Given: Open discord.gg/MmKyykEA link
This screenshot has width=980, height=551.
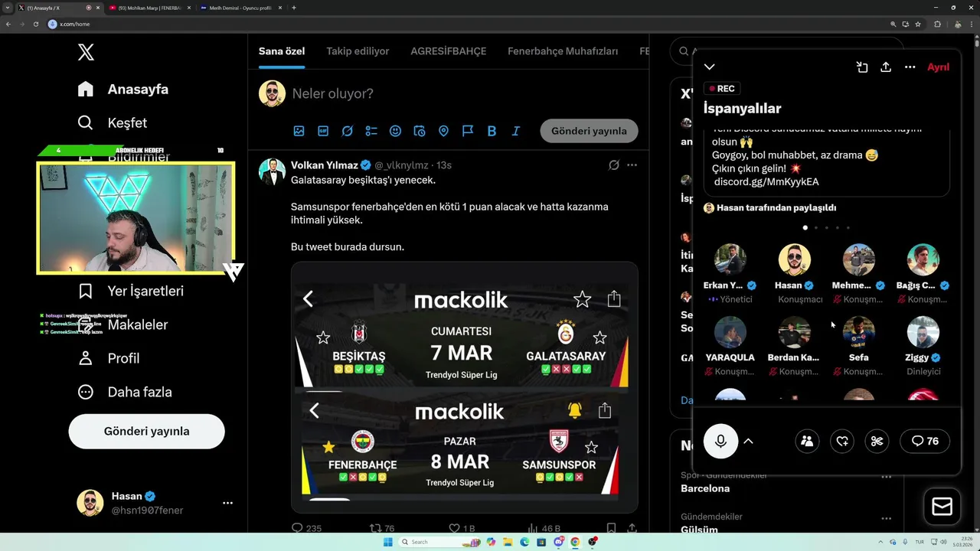Looking at the screenshot, I should pyautogui.click(x=766, y=181).
